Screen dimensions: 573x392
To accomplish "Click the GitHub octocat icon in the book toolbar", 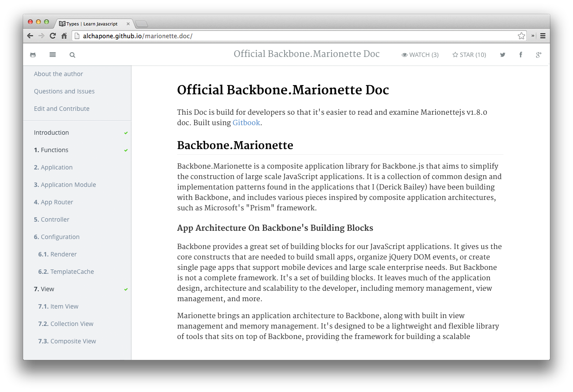I will (x=33, y=55).
